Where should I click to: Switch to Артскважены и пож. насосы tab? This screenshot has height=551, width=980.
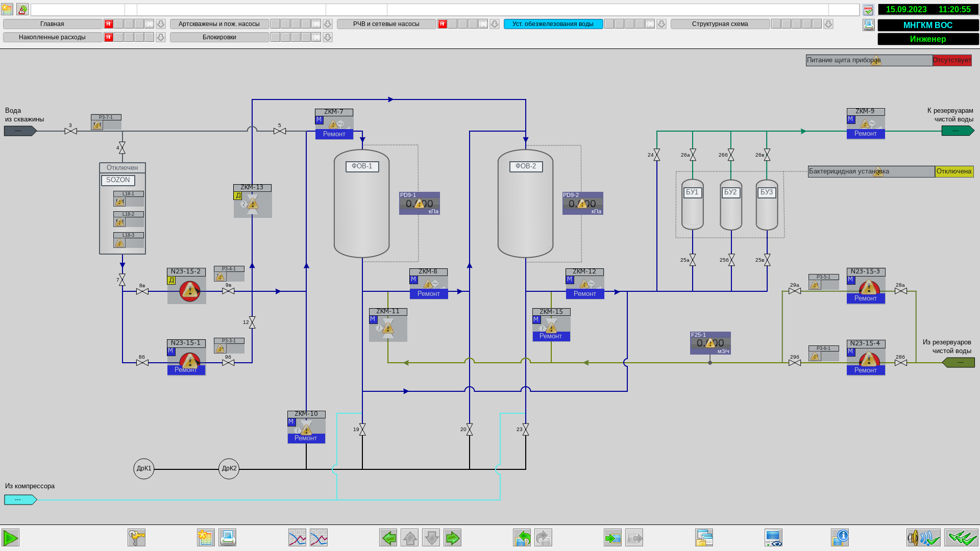tap(219, 24)
